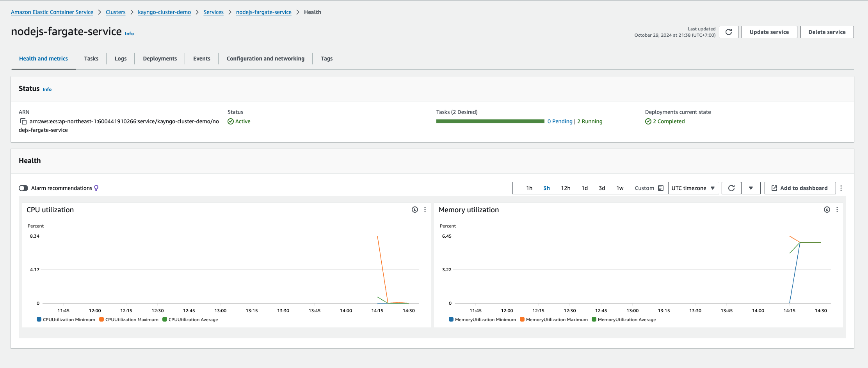This screenshot has width=868, height=368.
Task: Click Info link next to service name
Action: click(129, 34)
